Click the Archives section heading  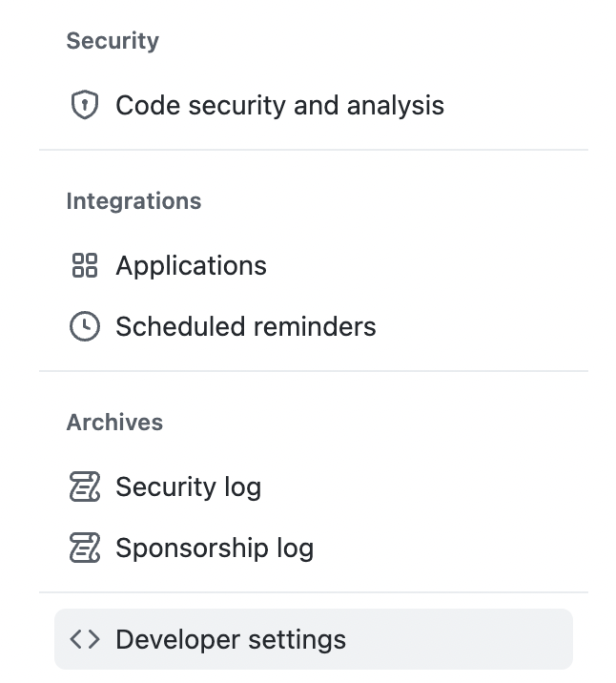(114, 423)
